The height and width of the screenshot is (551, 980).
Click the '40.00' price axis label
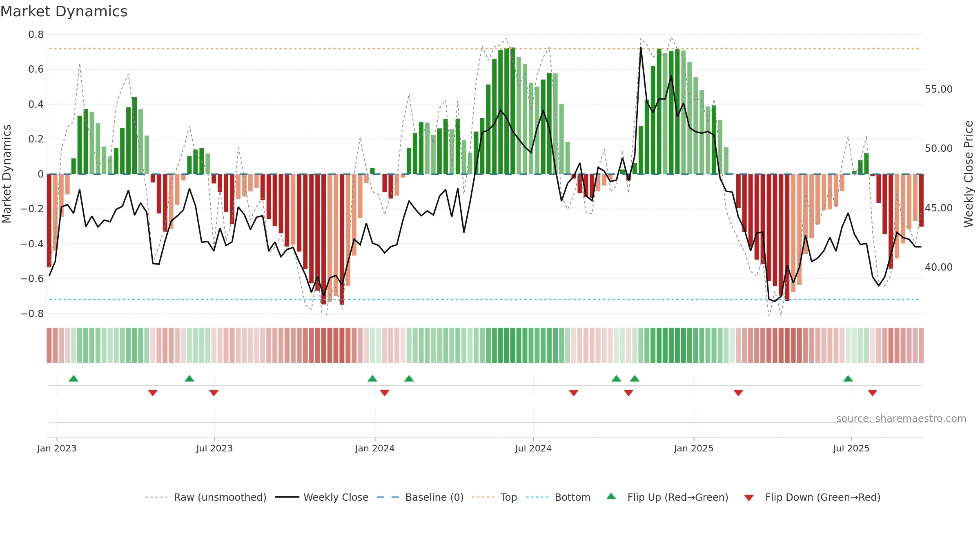tap(939, 267)
